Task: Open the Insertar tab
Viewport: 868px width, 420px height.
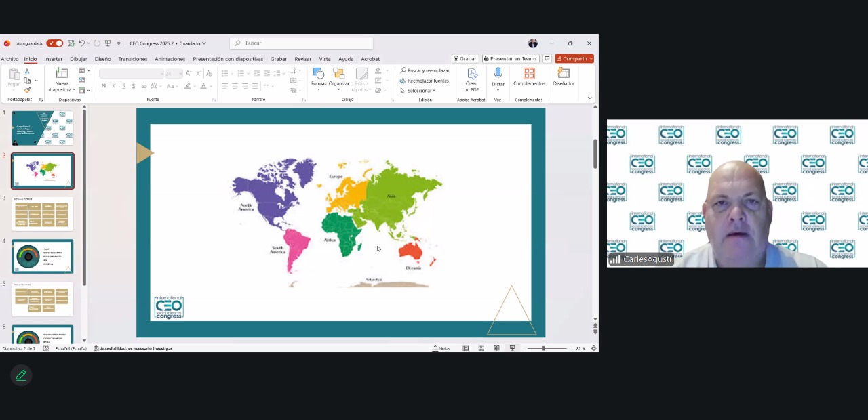Action: (53, 59)
